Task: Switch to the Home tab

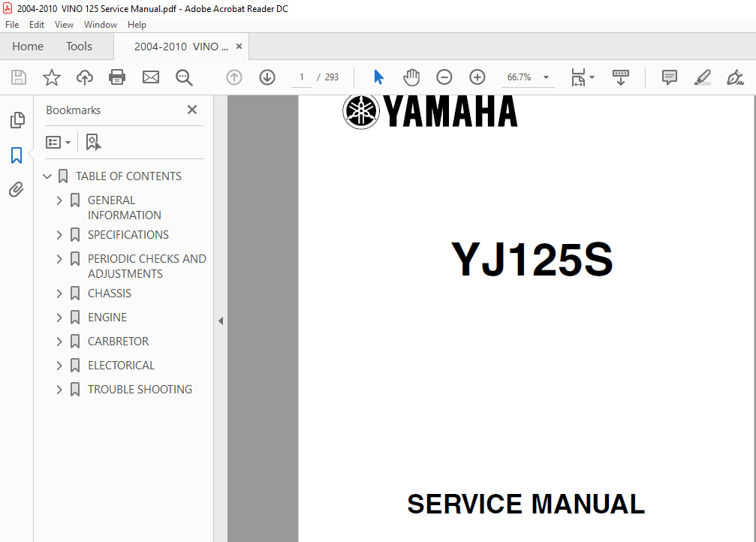Action: tap(28, 47)
